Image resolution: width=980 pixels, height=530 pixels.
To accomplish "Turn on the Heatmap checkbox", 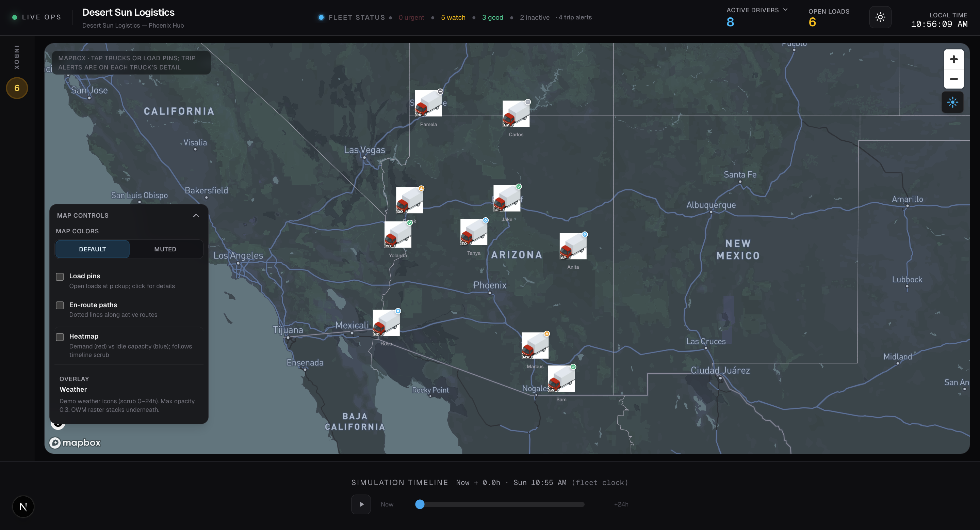I will (60, 337).
